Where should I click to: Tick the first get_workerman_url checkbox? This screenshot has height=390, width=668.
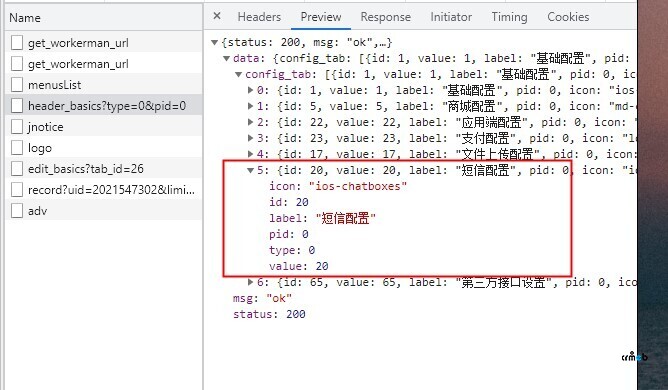(x=17, y=43)
